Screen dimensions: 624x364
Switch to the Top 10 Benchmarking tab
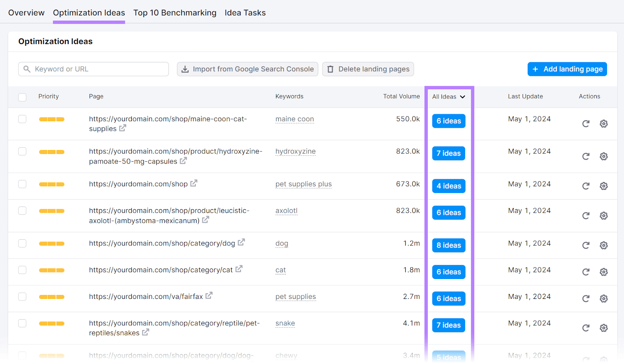175,12
